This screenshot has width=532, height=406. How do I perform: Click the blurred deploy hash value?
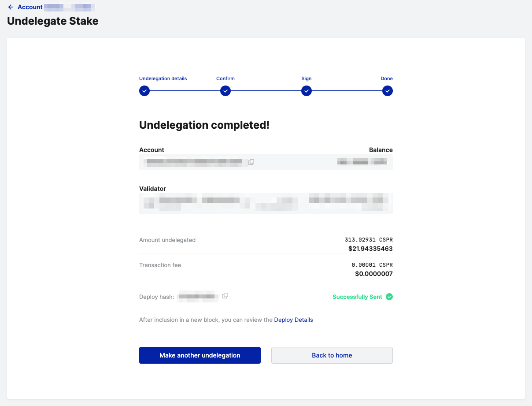pos(198,297)
